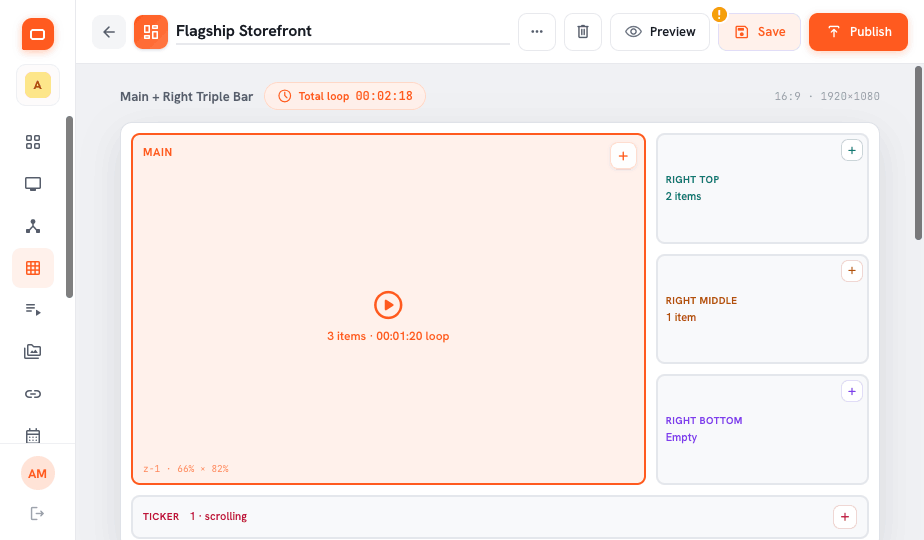924x540 pixels.
Task: Click the page vertical scrollbar
Action: pos(918,153)
